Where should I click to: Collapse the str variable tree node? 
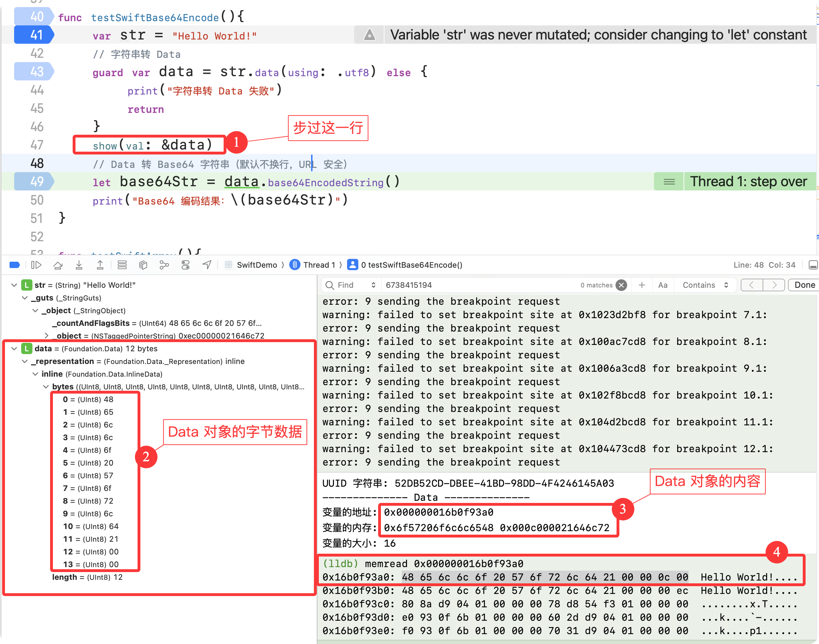tap(14, 285)
